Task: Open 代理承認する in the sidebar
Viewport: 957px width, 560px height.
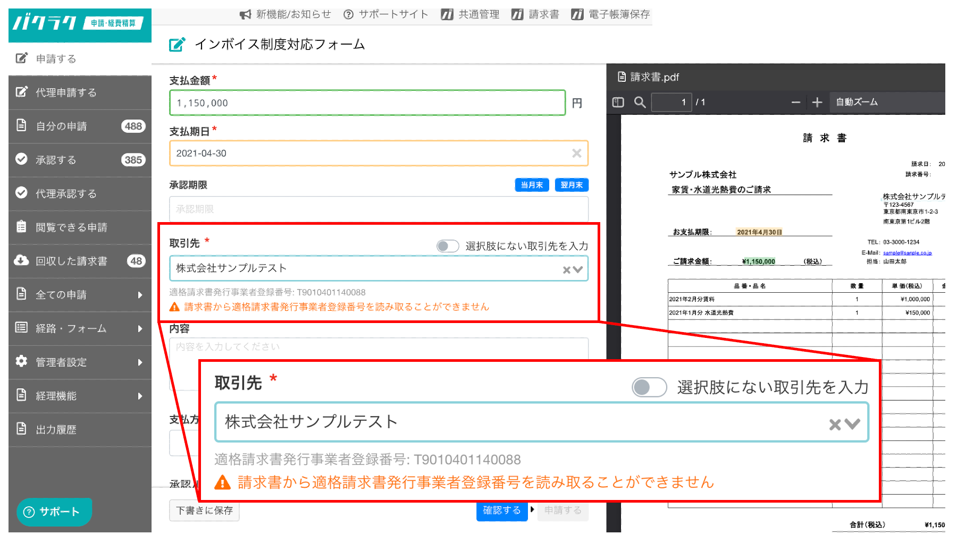Action: point(80,193)
